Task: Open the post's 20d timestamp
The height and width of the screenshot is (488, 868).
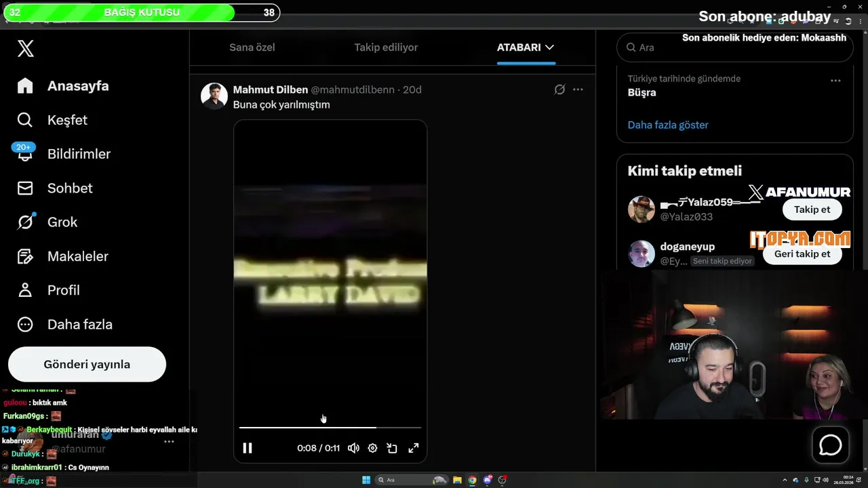Action: 412,89
